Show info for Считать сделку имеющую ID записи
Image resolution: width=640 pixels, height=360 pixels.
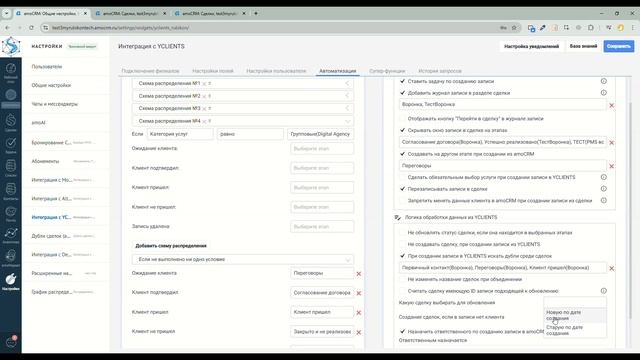coord(604,291)
